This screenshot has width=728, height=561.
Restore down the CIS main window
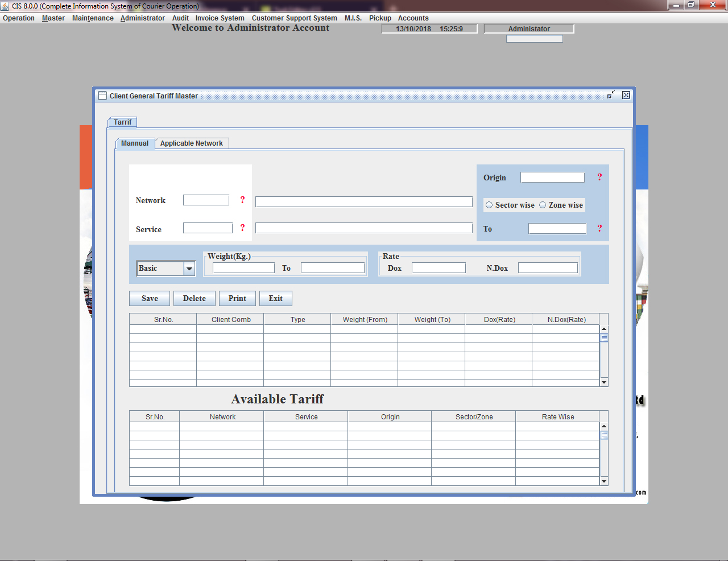[690, 5]
